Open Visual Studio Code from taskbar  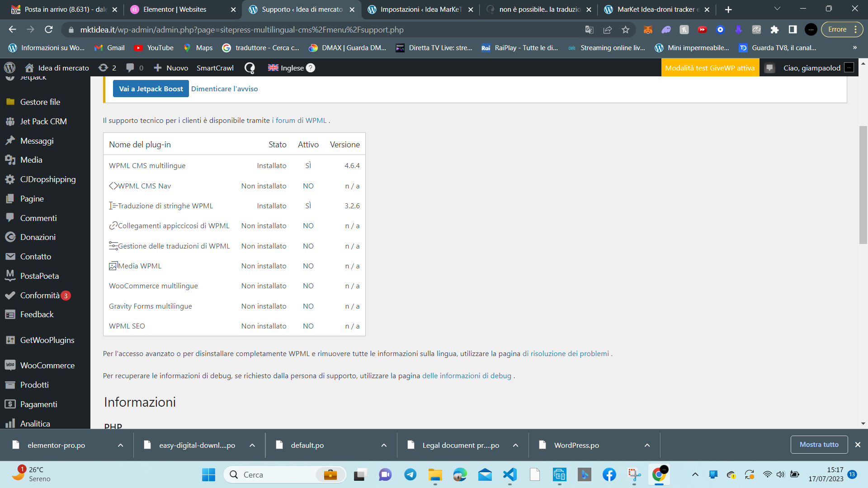coord(510,474)
